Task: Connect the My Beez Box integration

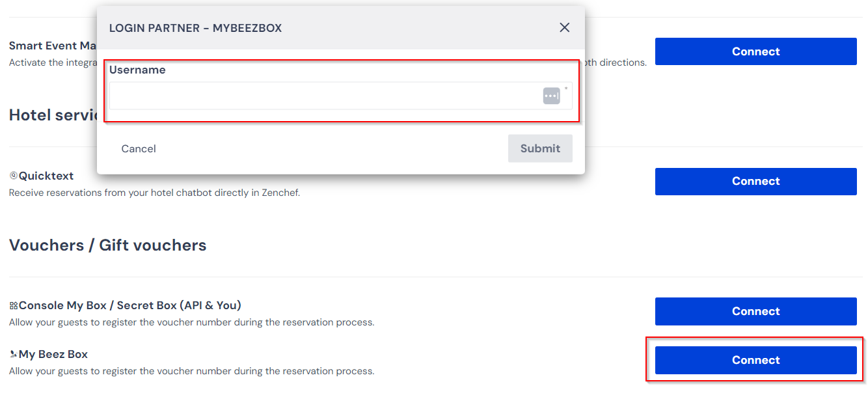Action: pos(755,360)
